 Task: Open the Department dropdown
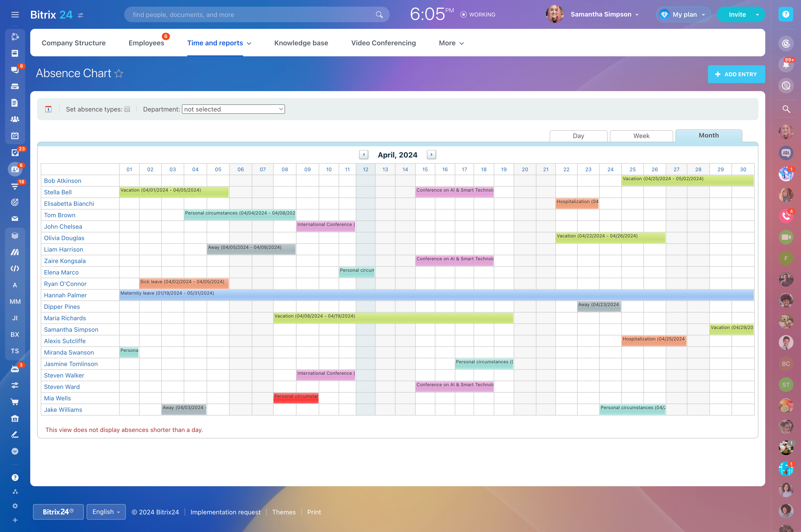(x=233, y=109)
